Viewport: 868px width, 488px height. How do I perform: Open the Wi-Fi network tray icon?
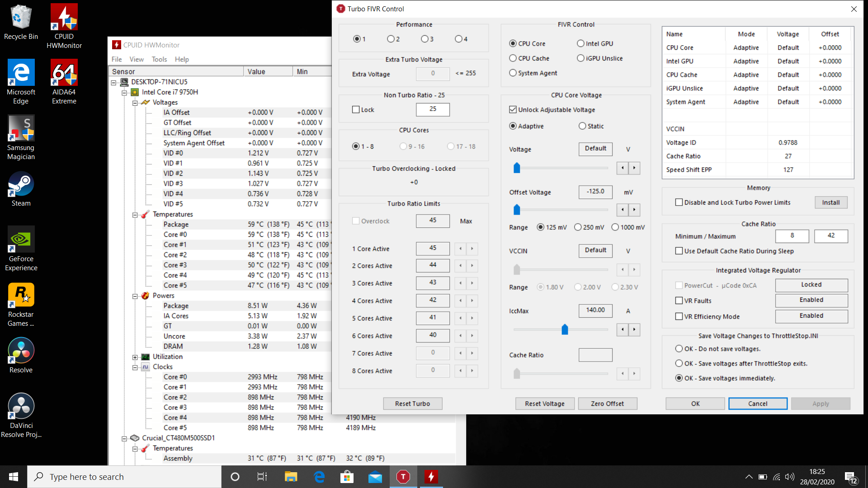pyautogui.click(x=777, y=477)
